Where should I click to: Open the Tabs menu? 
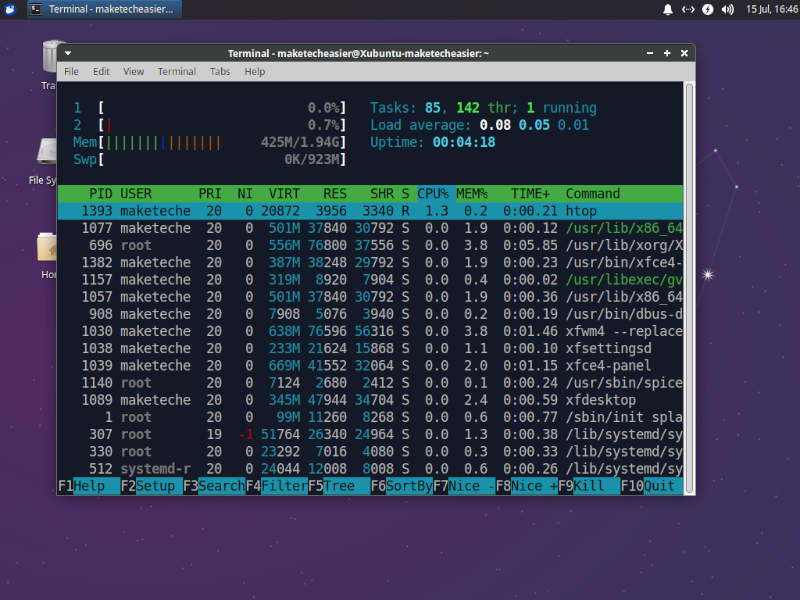click(x=220, y=71)
